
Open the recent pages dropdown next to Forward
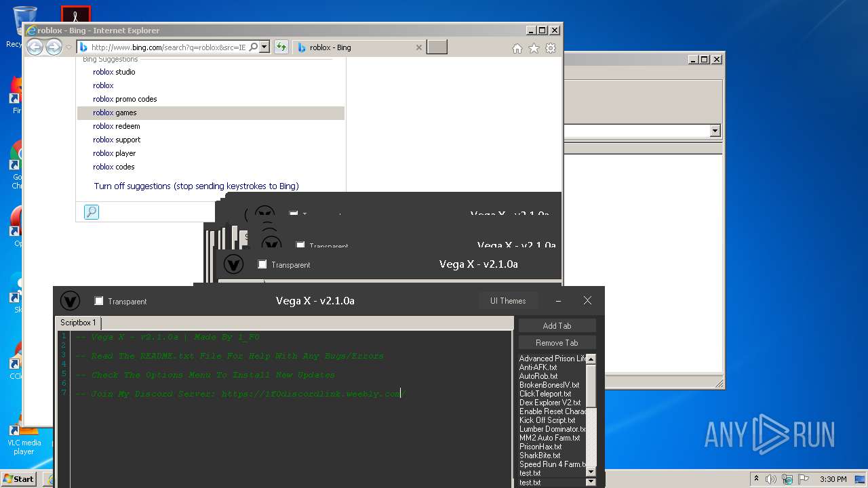coord(68,47)
